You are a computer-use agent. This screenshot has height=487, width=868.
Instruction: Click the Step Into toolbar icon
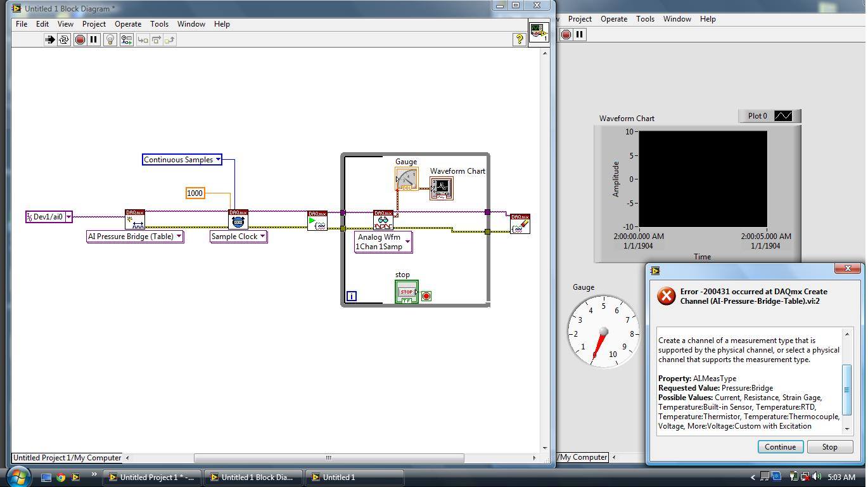(143, 39)
